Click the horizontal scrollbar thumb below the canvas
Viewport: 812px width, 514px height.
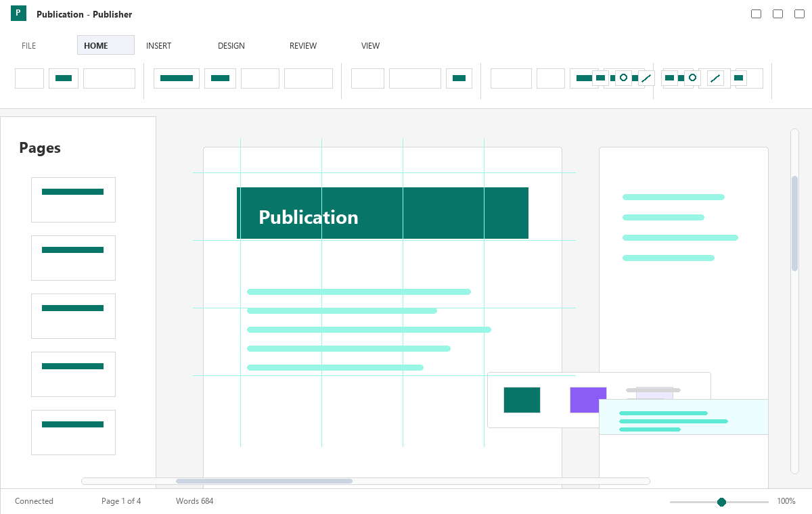264,482
